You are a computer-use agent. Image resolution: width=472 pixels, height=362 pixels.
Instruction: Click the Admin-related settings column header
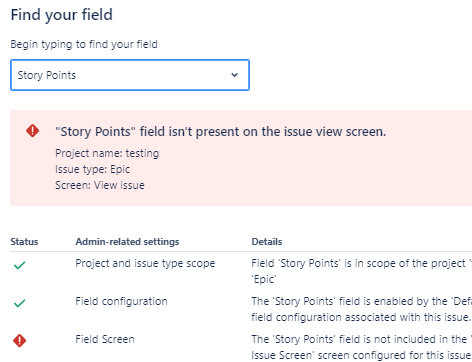point(127,242)
